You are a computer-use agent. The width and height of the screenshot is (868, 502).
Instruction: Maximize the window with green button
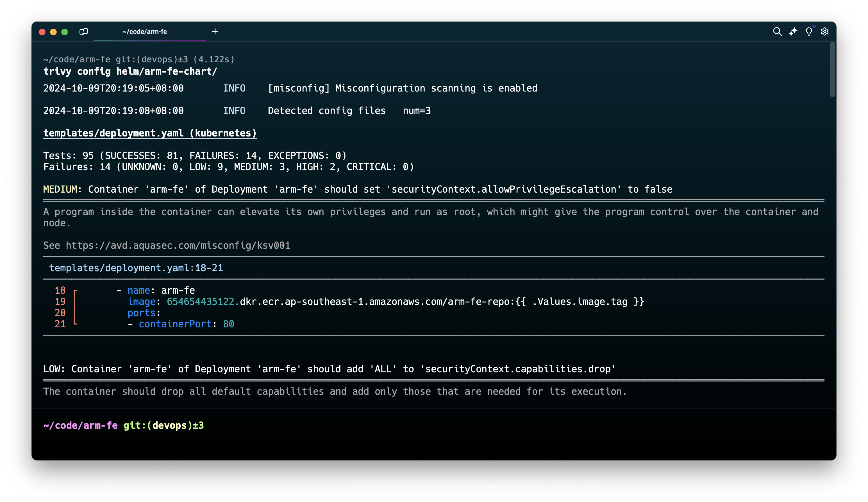tap(64, 32)
